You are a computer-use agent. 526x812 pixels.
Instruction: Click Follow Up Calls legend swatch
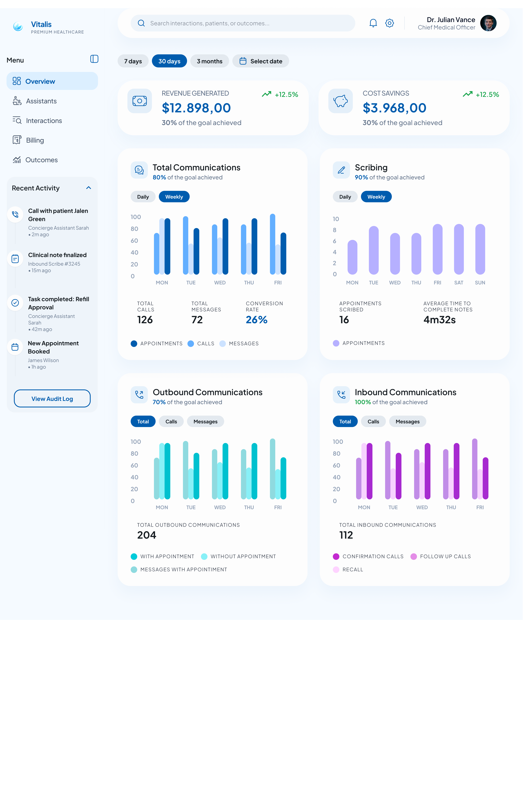point(414,556)
